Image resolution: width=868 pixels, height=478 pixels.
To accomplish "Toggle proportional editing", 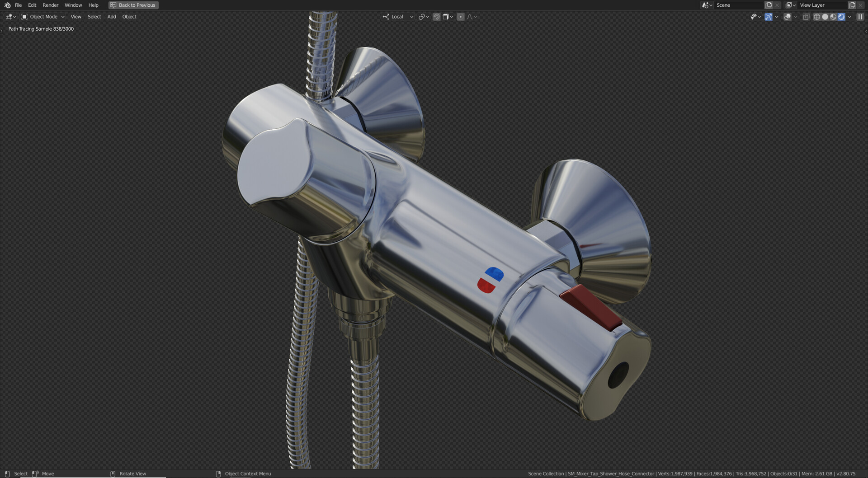I will 460,17.
